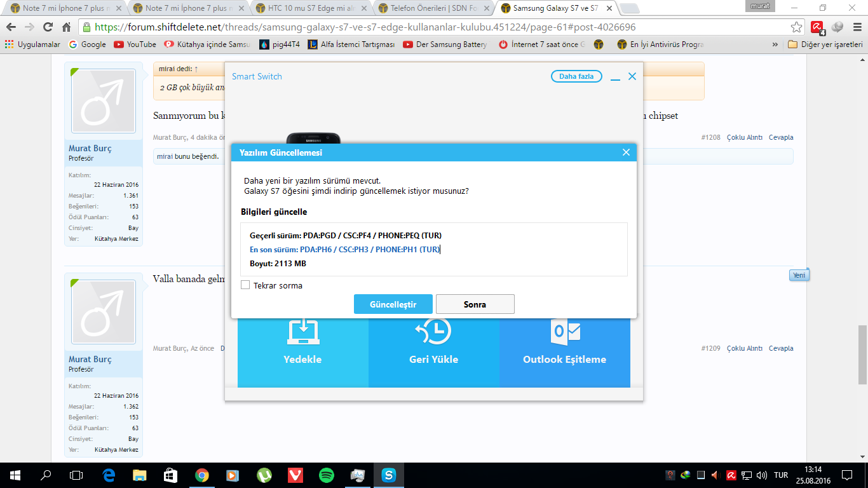Switch to Chrome via its taskbar icon
Image resolution: width=868 pixels, height=488 pixels.
201,475
